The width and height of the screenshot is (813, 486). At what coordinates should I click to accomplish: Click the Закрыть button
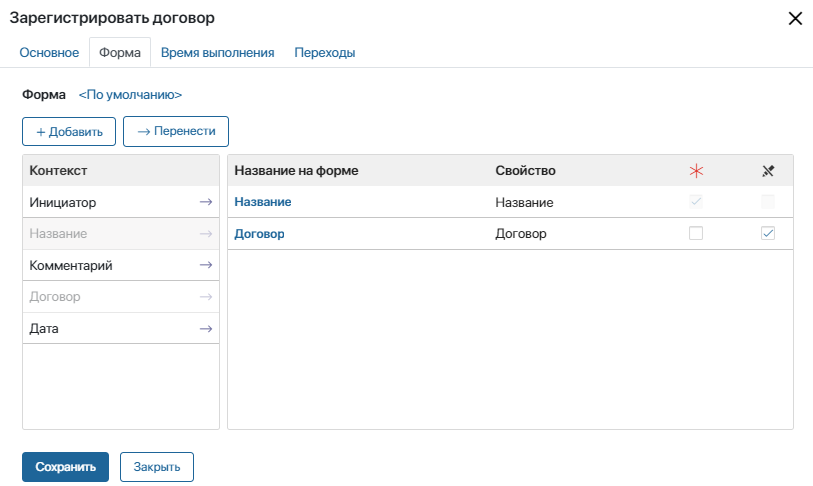(157, 467)
